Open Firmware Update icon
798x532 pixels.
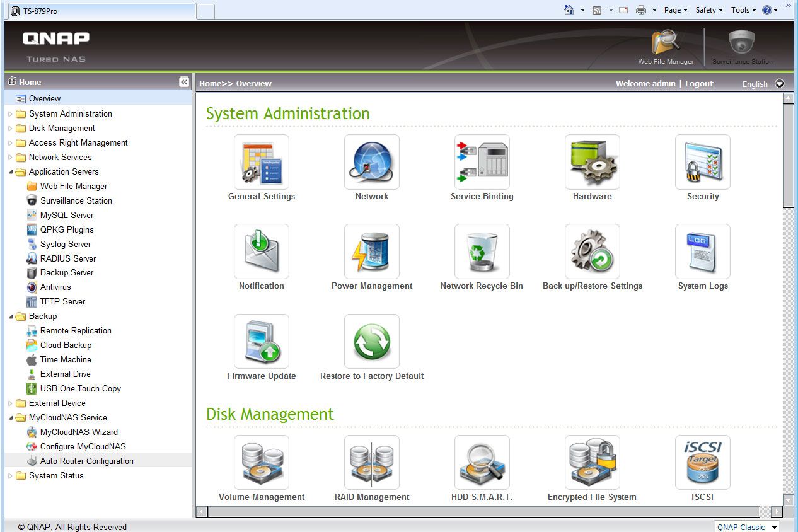(262, 342)
